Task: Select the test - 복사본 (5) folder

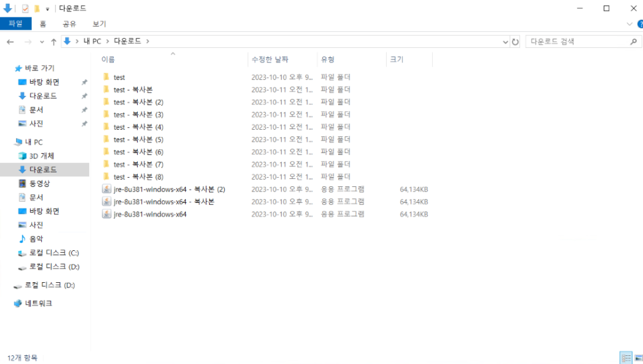Action: point(138,140)
